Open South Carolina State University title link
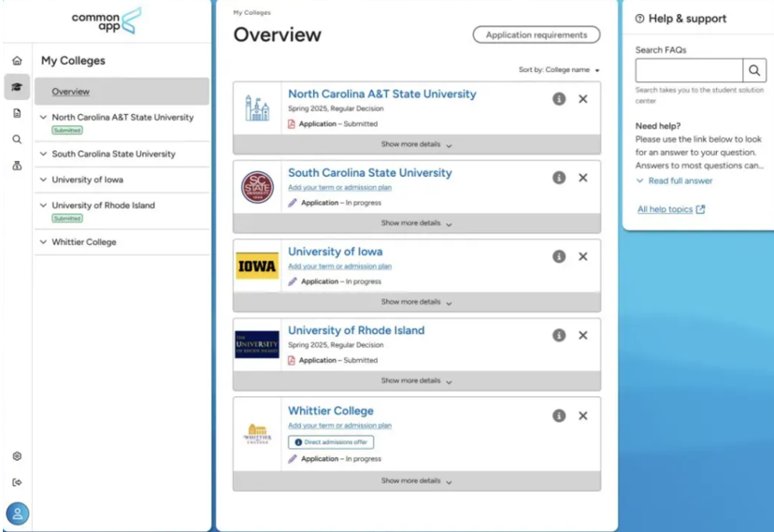 [370, 173]
